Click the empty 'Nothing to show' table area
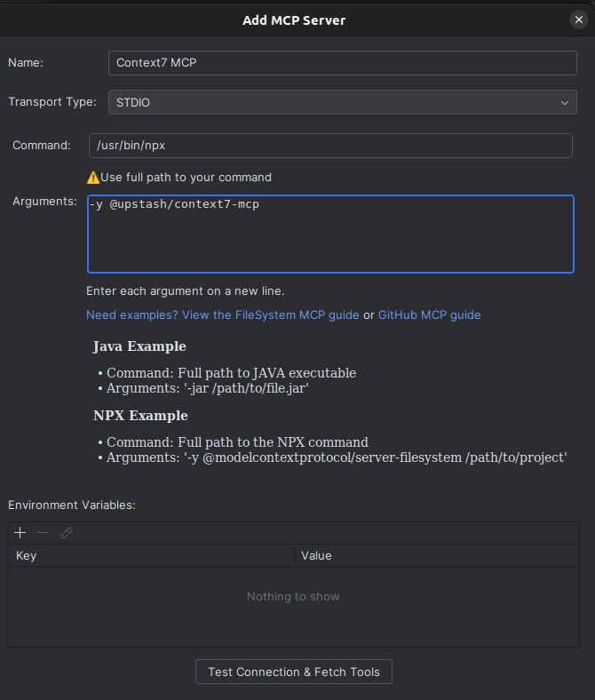The width and height of the screenshot is (595, 700). pyautogui.click(x=293, y=597)
